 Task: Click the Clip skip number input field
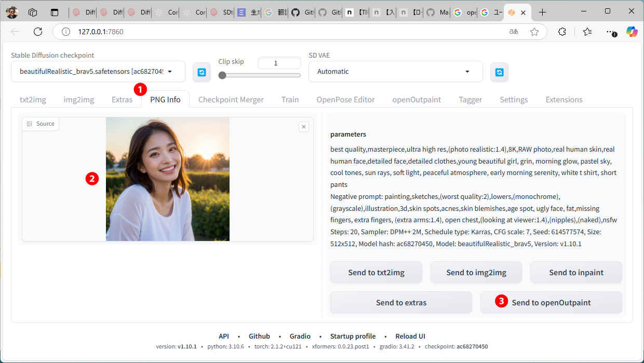pos(279,63)
